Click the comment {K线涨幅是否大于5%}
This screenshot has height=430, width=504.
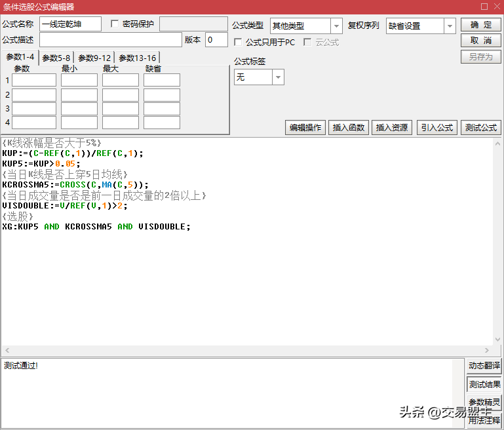point(52,143)
